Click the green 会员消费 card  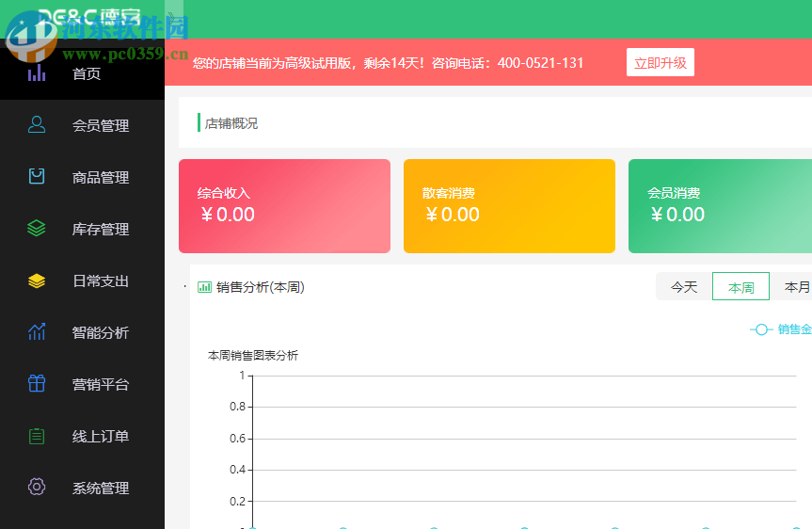[720, 206]
